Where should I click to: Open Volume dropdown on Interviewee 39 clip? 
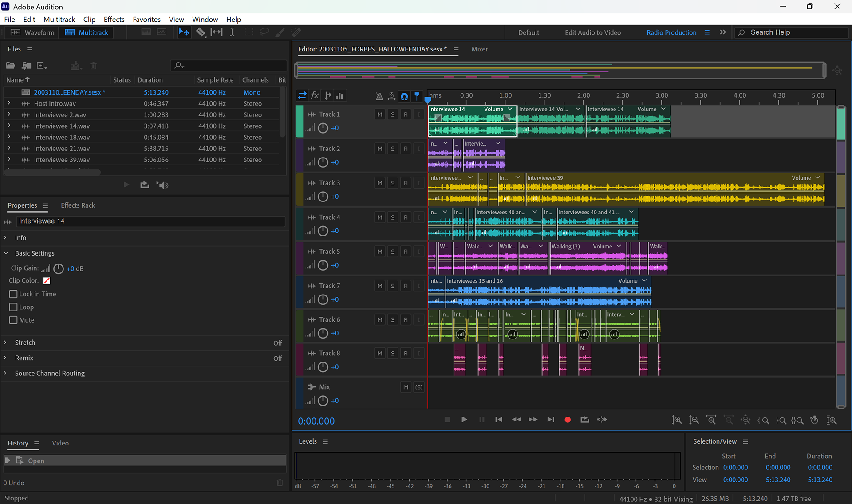pyautogui.click(x=817, y=178)
